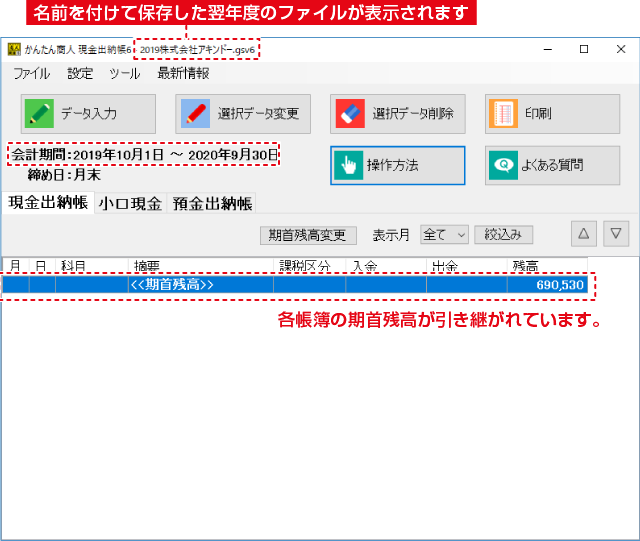Click the app icon in title bar
The width and height of the screenshot is (640, 541).
pyautogui.click(x=14, y=49)
